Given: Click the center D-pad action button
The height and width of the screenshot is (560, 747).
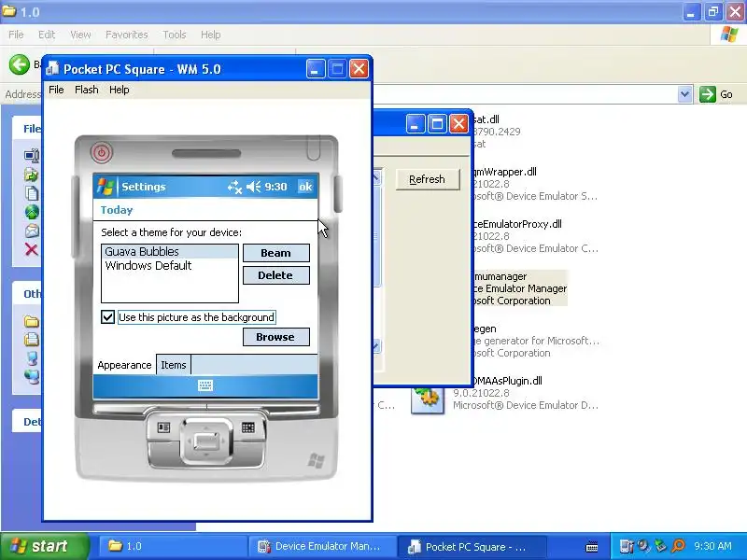Looking at the screenshot, I should click(x=206, y=441).
